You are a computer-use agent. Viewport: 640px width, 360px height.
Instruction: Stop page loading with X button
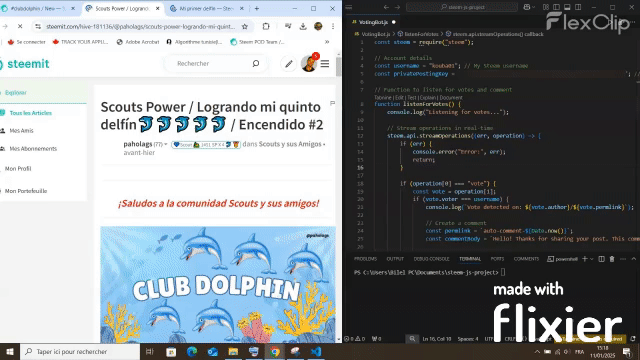[x=20, y=26]
